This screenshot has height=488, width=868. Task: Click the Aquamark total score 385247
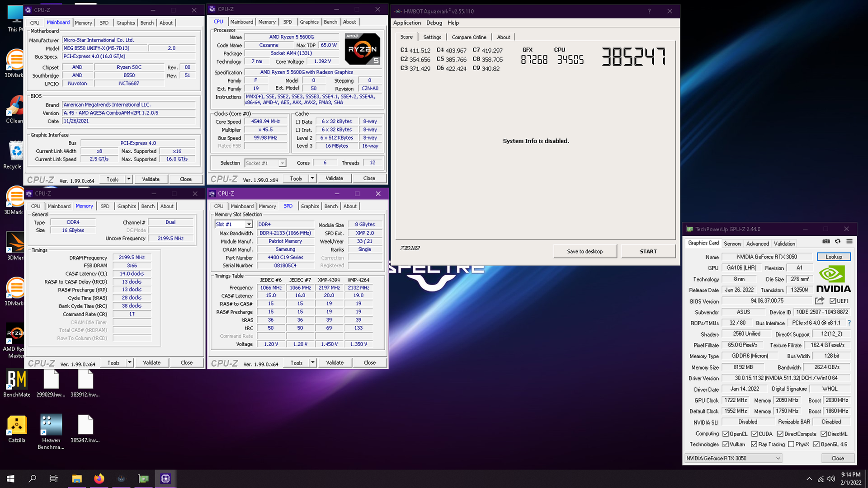pyautogui.click(x=633, y=57)
